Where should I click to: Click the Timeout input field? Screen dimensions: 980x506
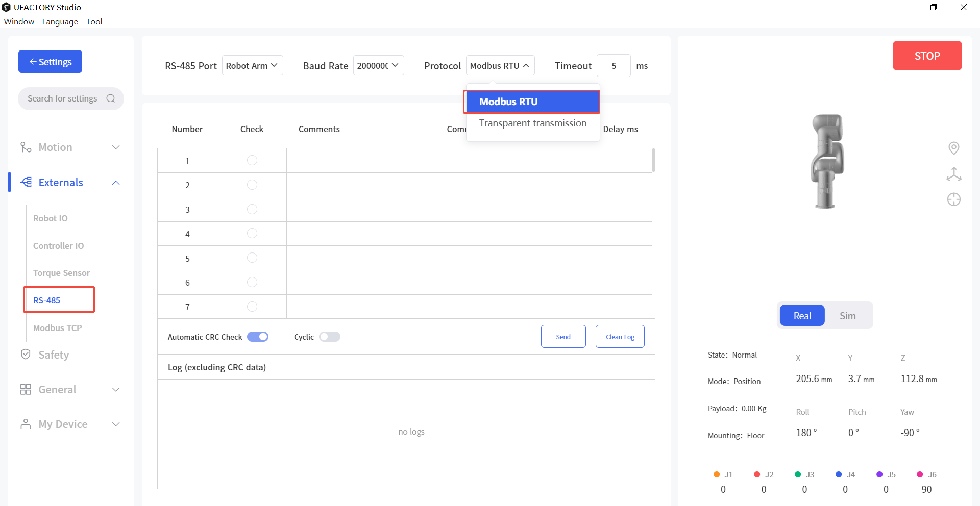point(614,66)
